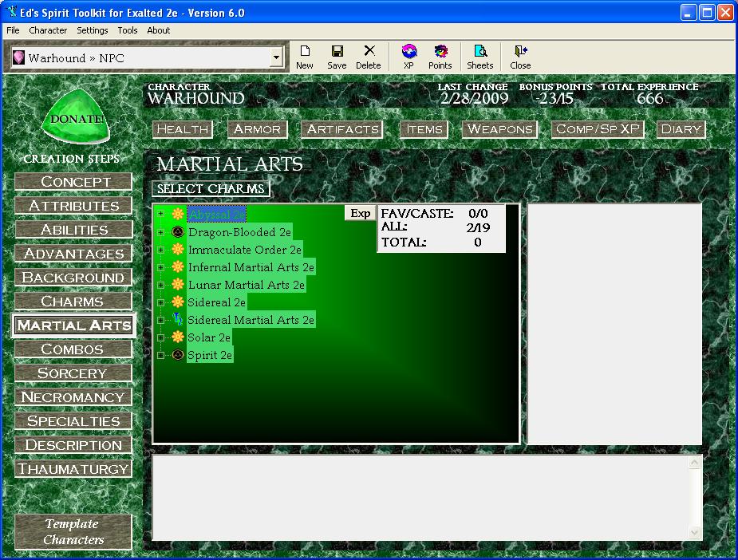
Task: Go to the Abilities creation step
Action: click(73, 230)
